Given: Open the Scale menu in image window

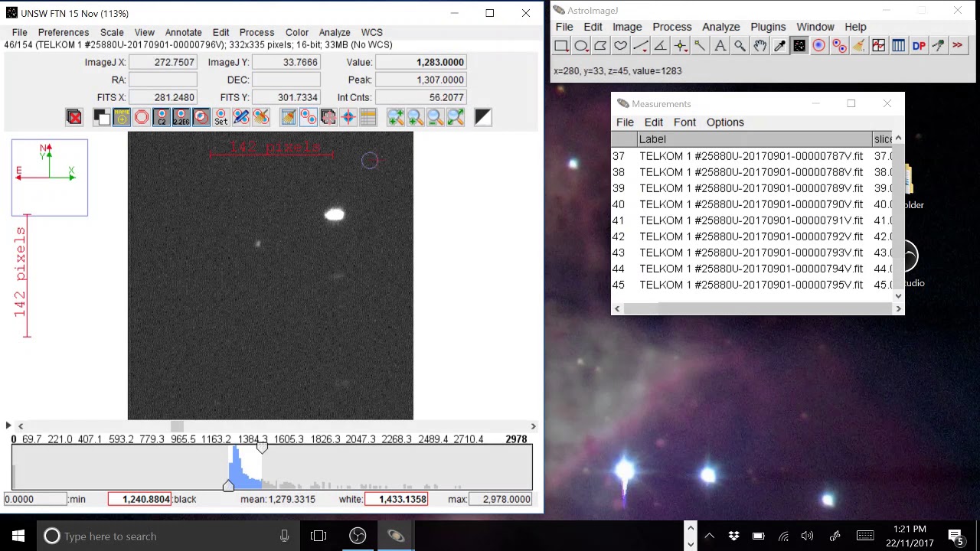Looking at the screenshot, I should point(112,32).
